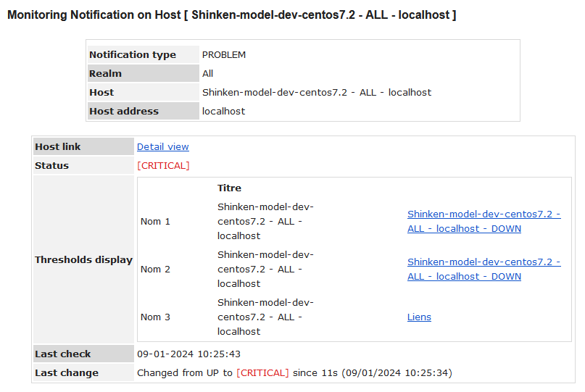Select the Nom 2 row label
Screen dimensions: 585x392
(x=155, y=270)
